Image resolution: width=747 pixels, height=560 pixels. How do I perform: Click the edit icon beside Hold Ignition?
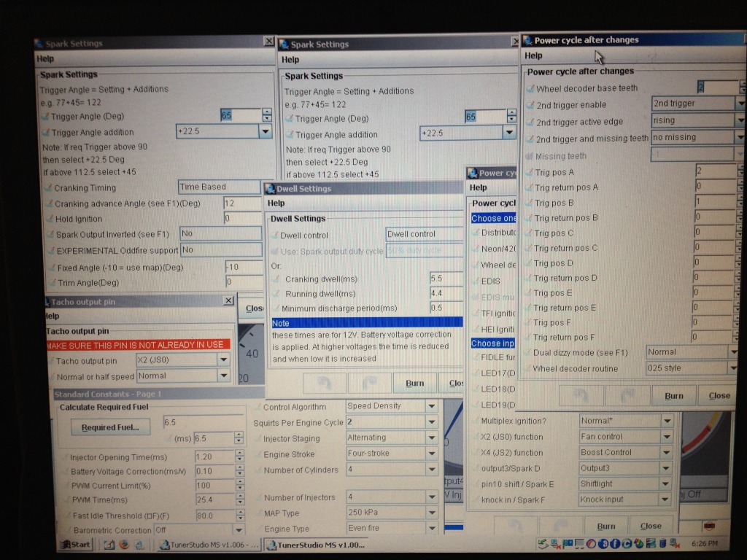(49, 219)
